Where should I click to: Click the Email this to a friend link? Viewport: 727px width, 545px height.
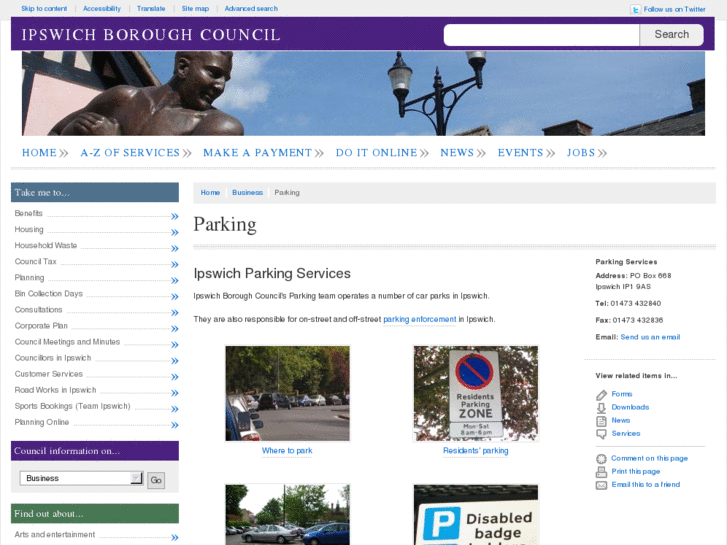tap(646, 484)
